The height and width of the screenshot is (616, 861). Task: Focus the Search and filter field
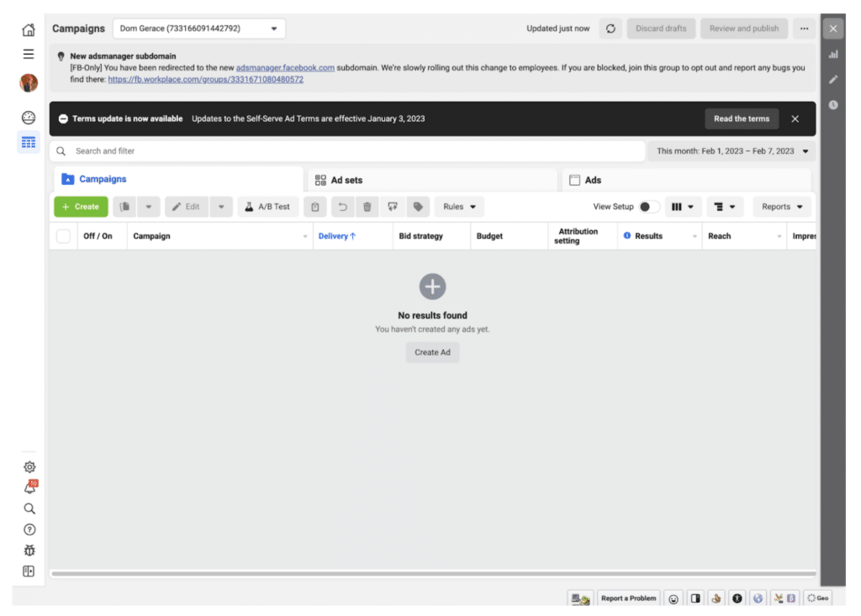(347, 151)
